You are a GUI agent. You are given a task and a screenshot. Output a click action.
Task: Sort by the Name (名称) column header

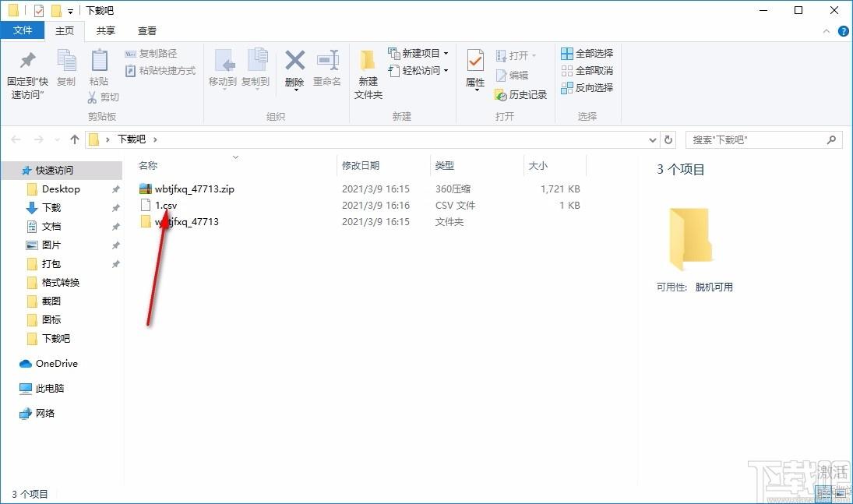[148, 165]
